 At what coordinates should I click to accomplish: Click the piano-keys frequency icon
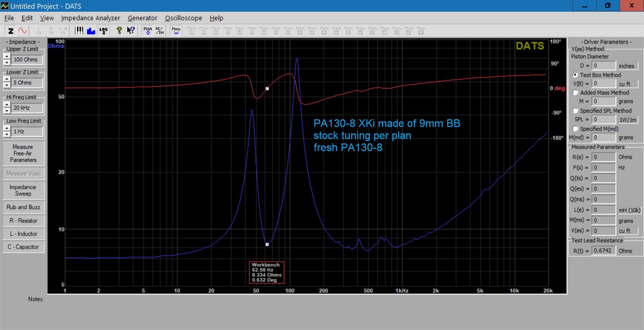click(79, 31)
